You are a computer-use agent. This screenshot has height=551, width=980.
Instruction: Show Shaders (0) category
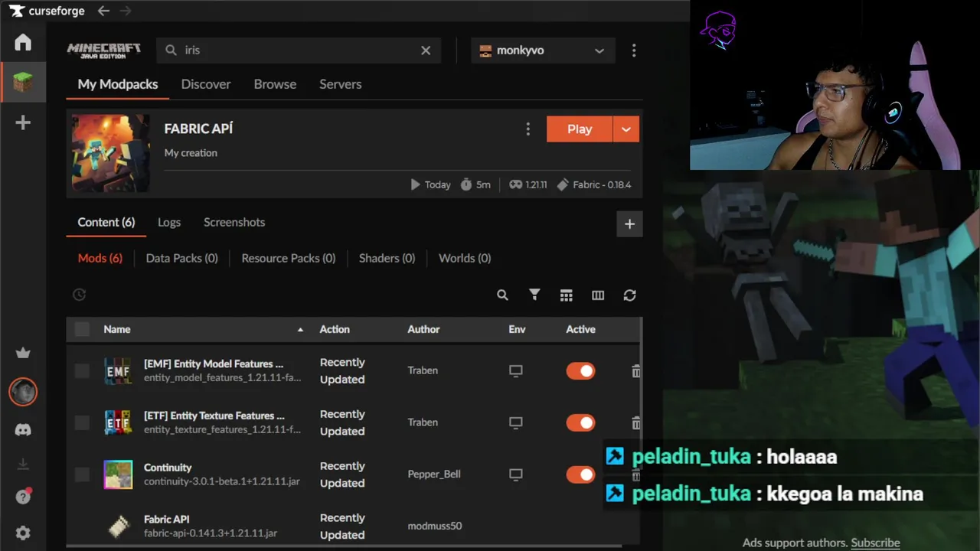(x=387, y=258)
